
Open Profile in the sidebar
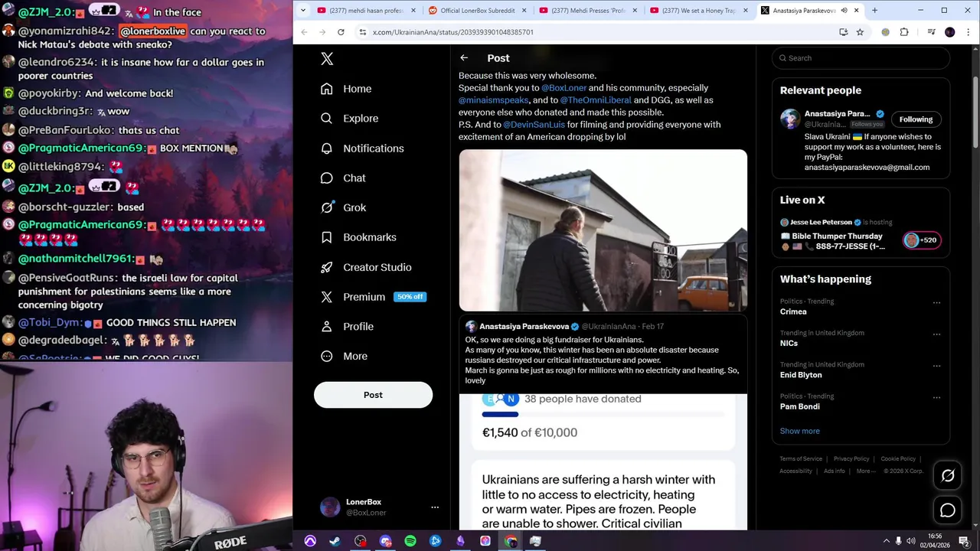[348, 327]
